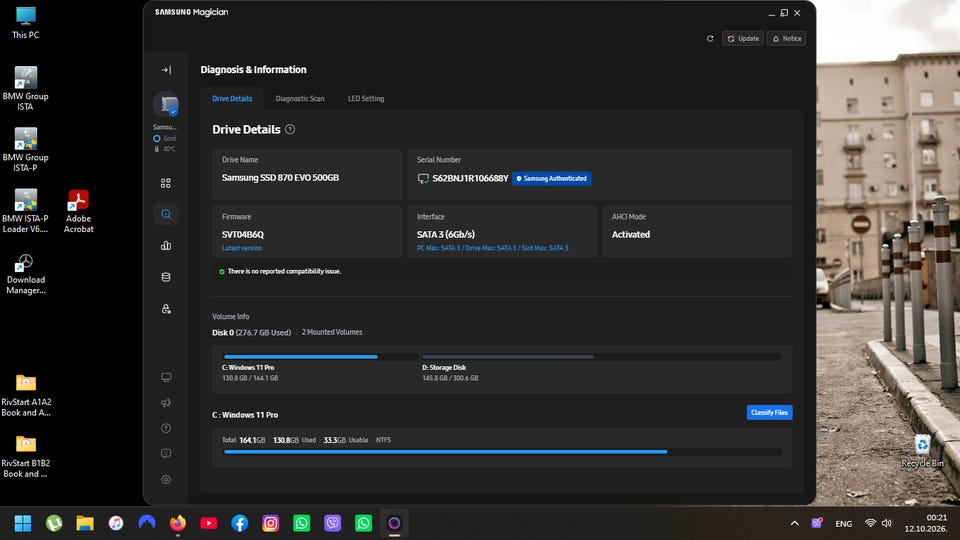Click the Latest version link under Firmware
The width and height of the screenshot is (960, 540).
pos(242,249)
